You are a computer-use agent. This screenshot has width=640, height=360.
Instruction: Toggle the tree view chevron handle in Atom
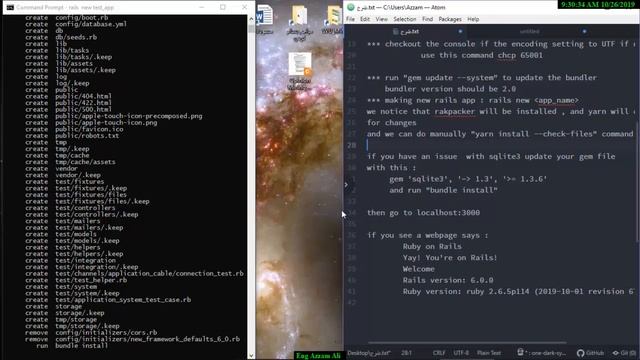346,185
